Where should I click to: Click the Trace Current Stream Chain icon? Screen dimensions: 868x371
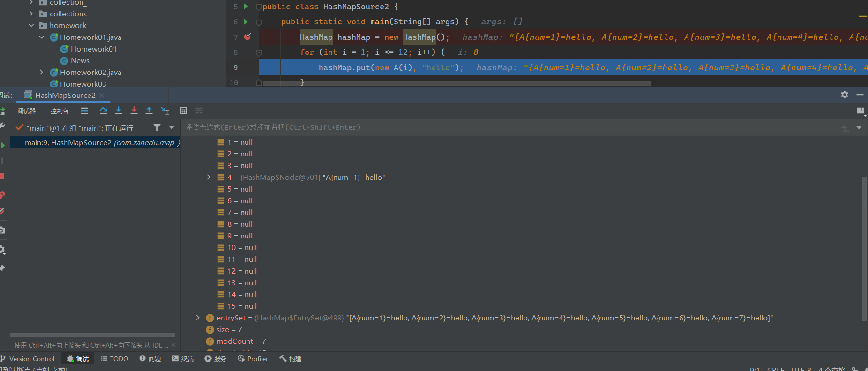[x=199, y=111]
